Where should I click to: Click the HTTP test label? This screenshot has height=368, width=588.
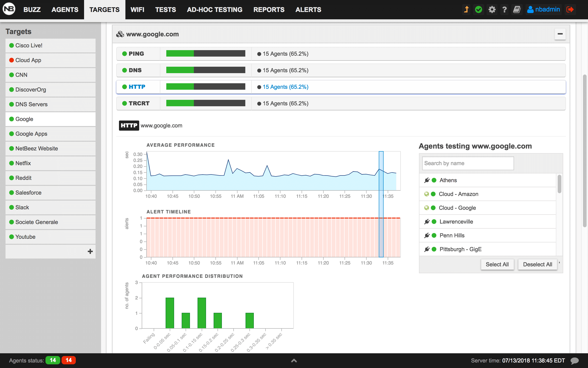tap(137, 87)
